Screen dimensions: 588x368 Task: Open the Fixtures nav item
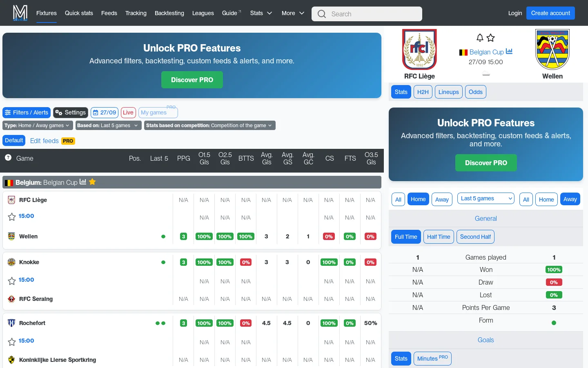click(47, 13)
